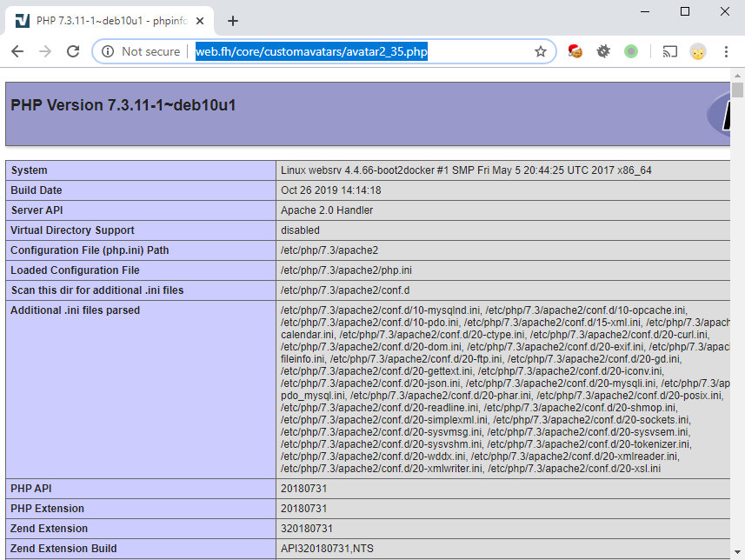Open a new tab with plus button
Image resolution: width=745 pixels, height=560 pixels.
(232, 21)
